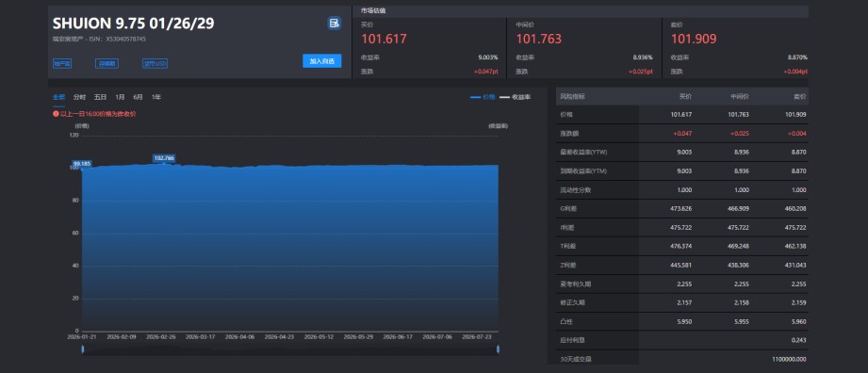Screen dimensions: 868x373
Task: Click G利差 ask value 460.208
Action: click(795, 209)
